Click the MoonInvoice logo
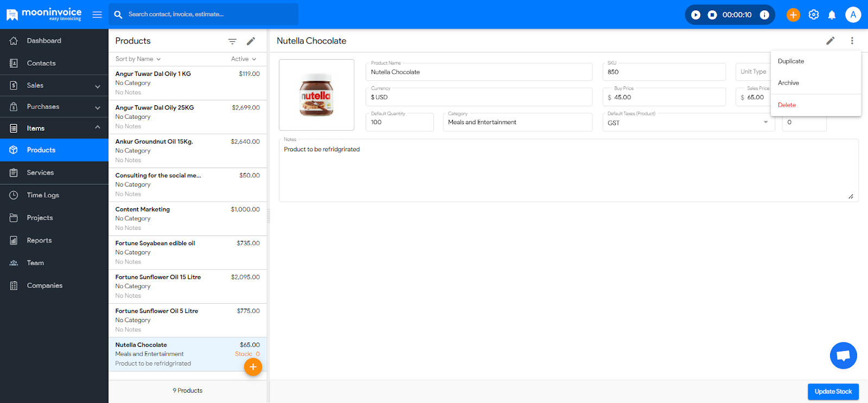Image resolution: width=868 pixels, height=403 pixels. (x=44, y=14)
